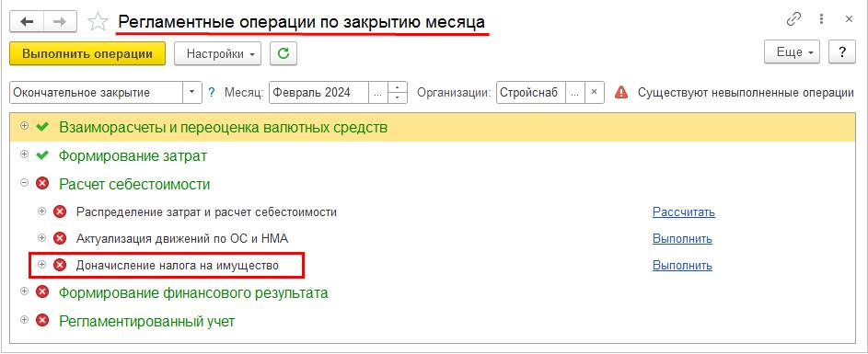Clear the Стройснаб organization field
The height and width of the screenshot is (354, 868).
click(594, 92)
